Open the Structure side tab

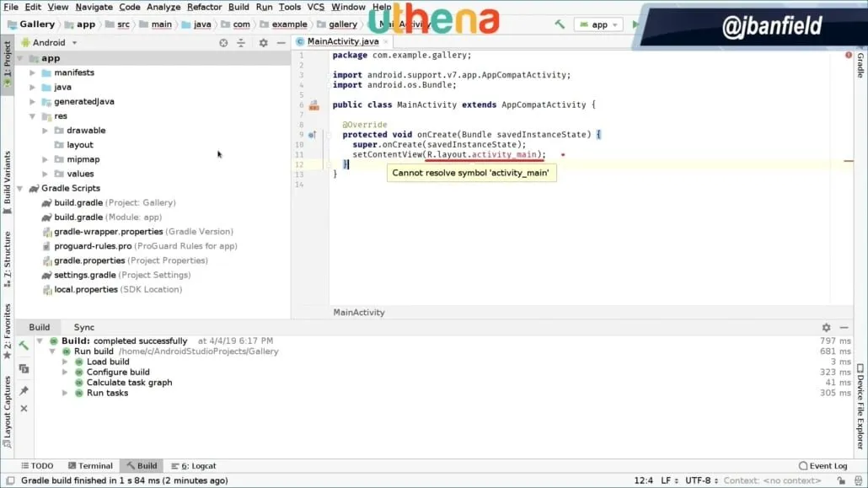[x=8, y=259]
